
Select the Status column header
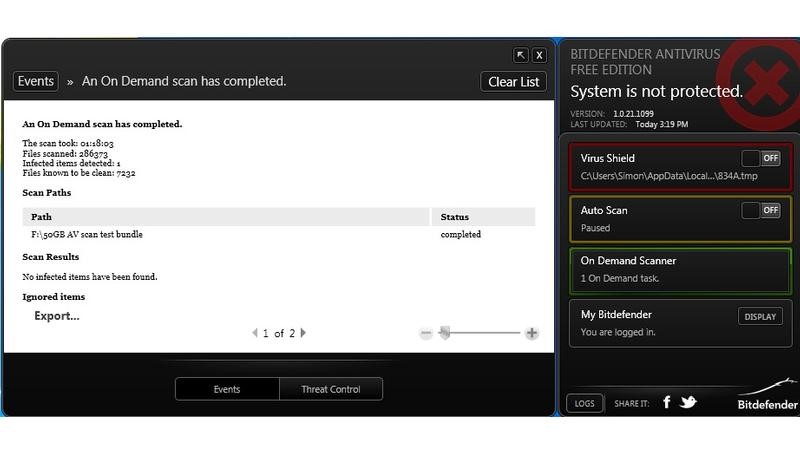483,217
